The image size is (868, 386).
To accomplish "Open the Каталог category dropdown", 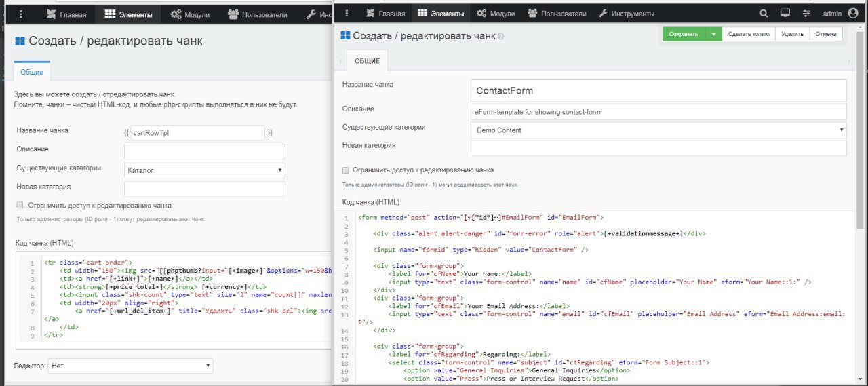I will pyautogui.click(x=204, y=170).
